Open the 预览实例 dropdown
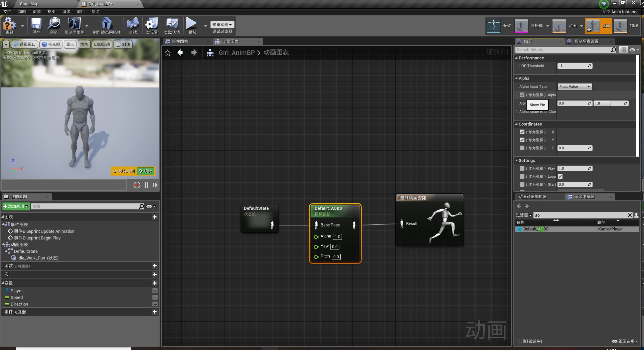 (x=222, y=24)
